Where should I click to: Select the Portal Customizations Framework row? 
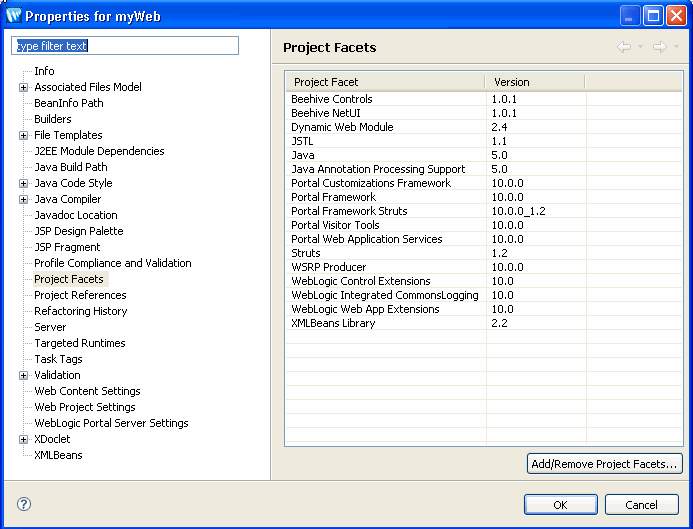pyautogui.click(x=484, y=183)
